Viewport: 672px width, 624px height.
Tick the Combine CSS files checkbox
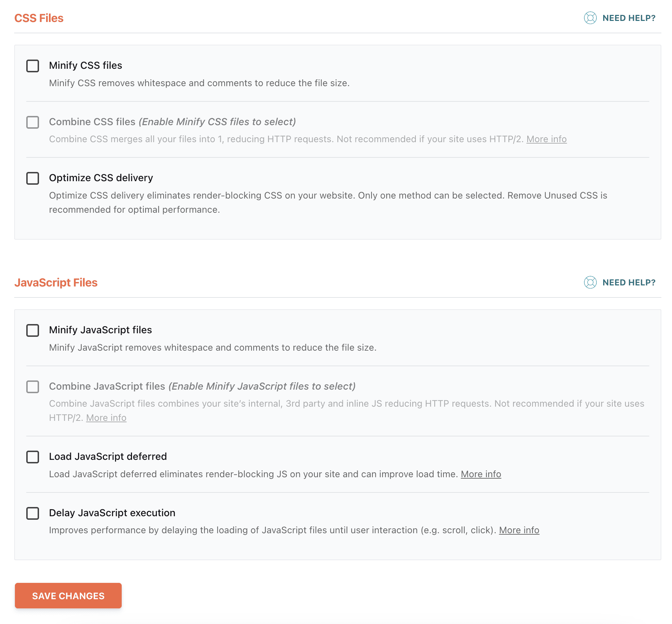click(x=33, y=122)
